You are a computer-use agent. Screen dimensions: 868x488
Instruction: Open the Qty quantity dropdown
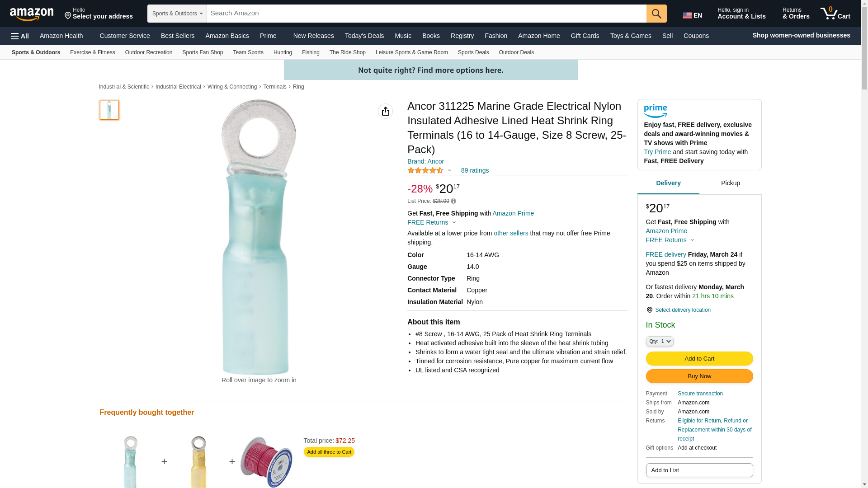click(x=660, y=341)
